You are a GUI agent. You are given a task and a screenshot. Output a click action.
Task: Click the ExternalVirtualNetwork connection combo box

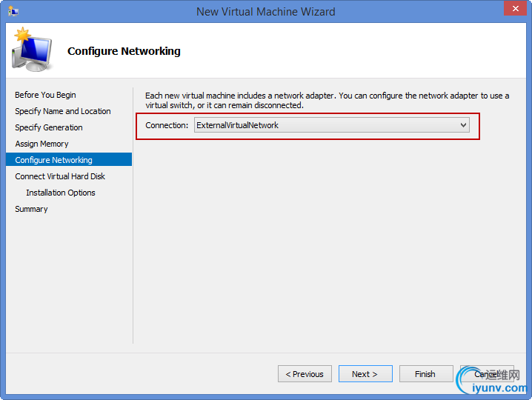(326, 125)
